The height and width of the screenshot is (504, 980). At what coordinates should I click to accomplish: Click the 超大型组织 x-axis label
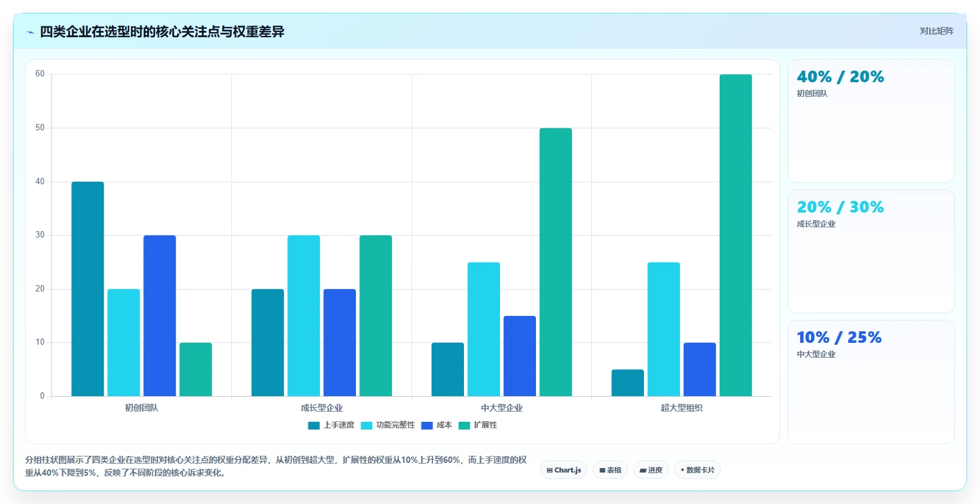[681, 408]
